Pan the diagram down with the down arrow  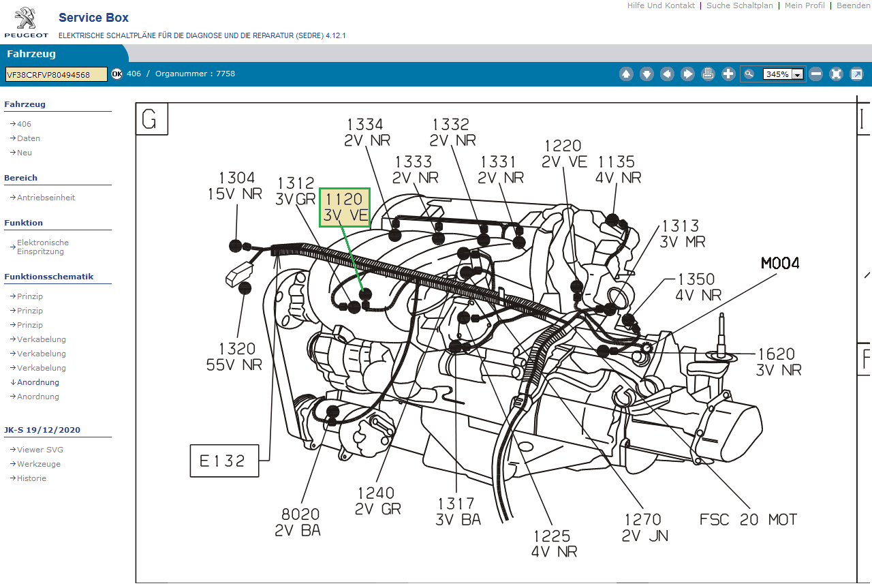(647, 74)
